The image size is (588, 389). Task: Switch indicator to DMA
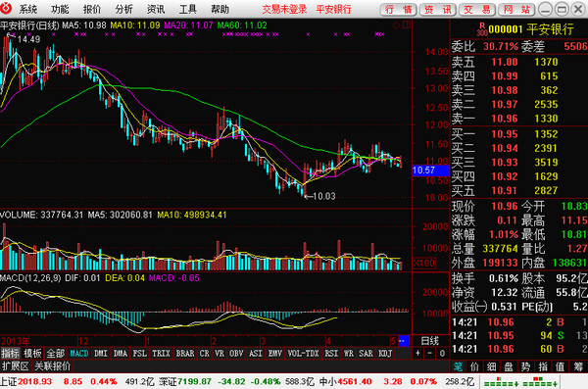(x=121, y=354)
